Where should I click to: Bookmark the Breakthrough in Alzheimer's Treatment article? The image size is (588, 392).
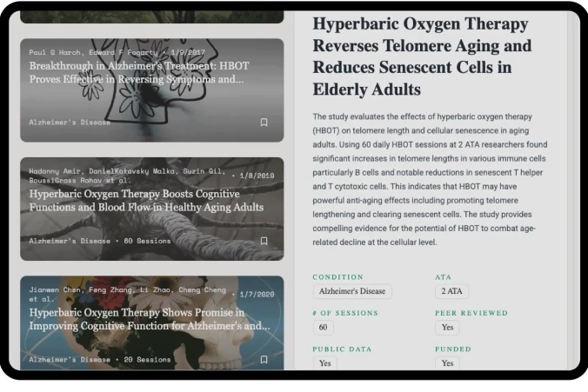264,123
